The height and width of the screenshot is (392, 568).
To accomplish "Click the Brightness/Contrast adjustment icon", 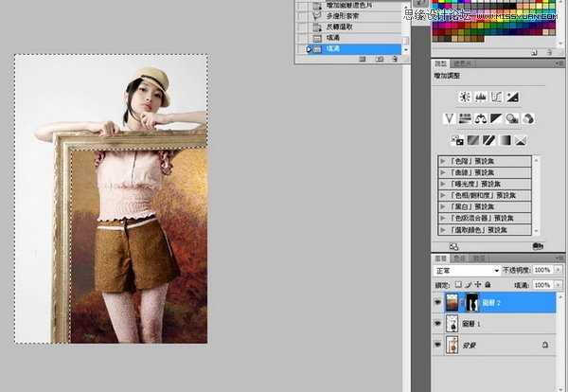I will coord(465,97).
